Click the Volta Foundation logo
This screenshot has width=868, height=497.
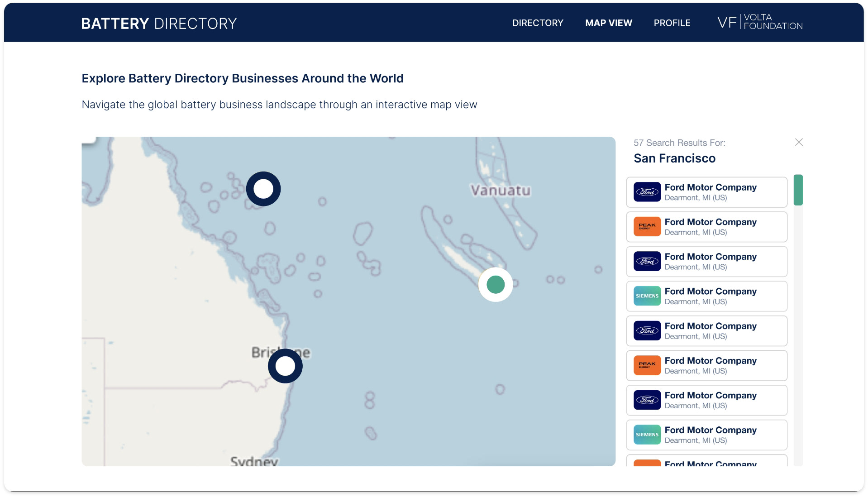[760, 22]
